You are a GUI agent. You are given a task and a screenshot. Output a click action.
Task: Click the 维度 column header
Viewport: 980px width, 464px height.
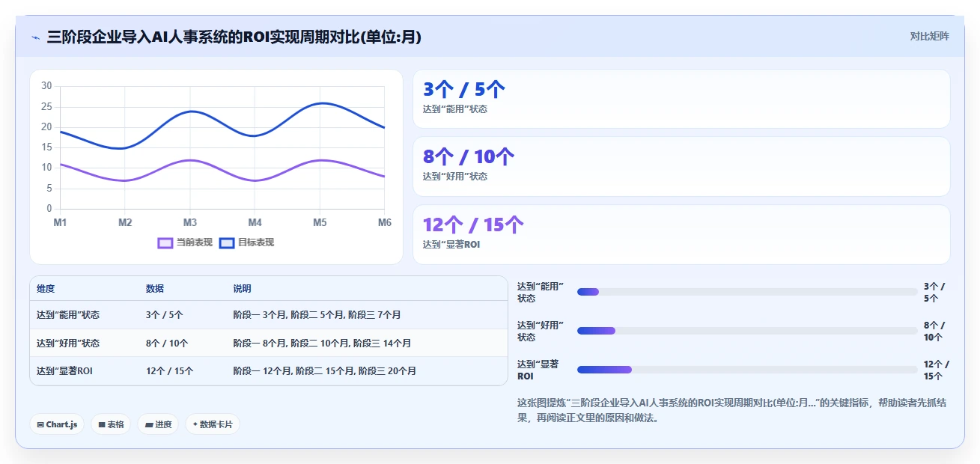point(46,289)
